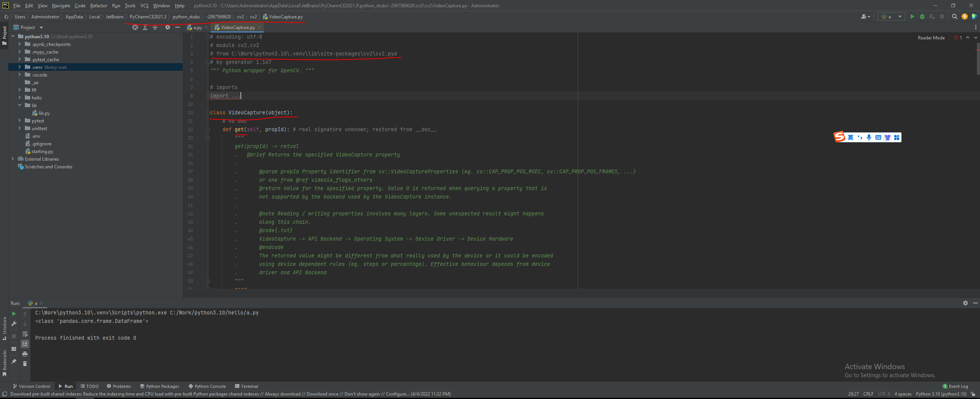Toggle read-only lock icon in status bar
980x399 pixels.
(x=973, y=394)
